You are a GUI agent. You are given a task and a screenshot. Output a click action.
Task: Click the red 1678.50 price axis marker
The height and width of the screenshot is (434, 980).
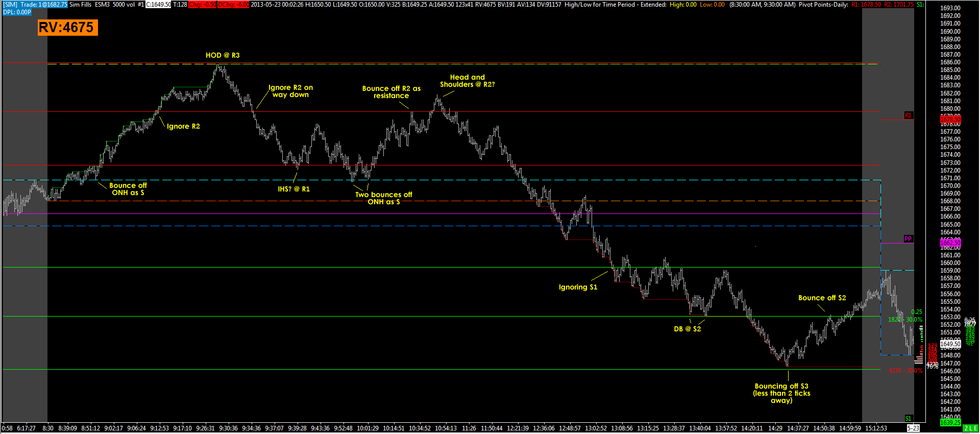tap(950, 119)
